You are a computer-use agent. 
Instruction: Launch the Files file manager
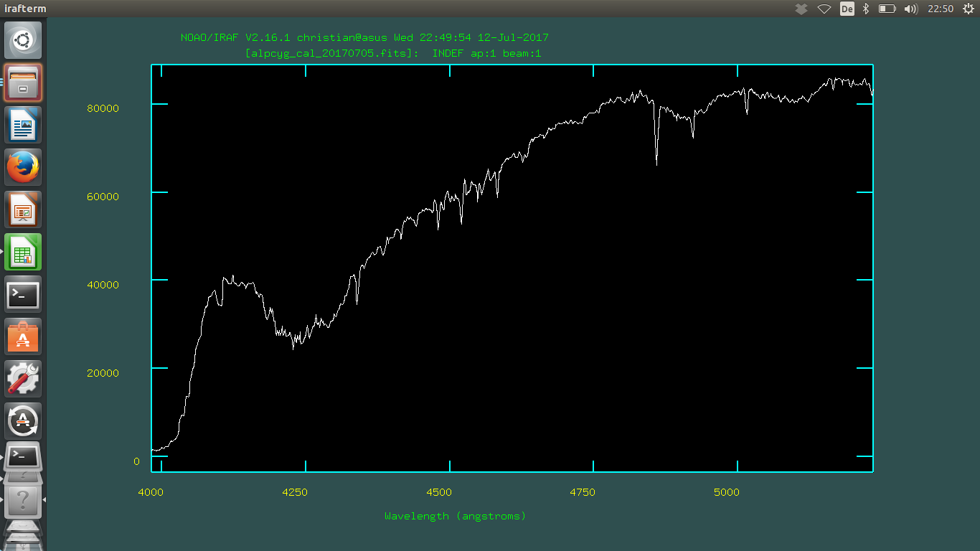pos(24,83)
